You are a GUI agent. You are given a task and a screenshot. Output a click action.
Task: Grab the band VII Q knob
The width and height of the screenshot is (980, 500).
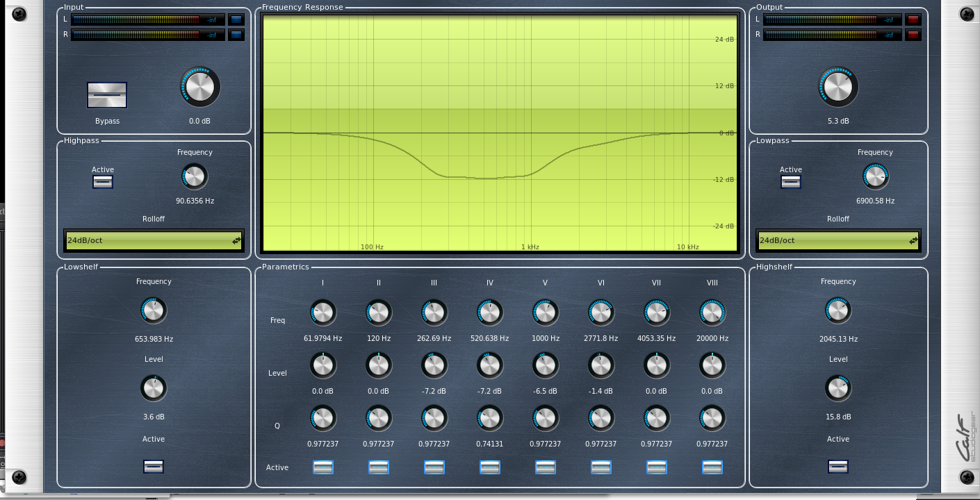657,418
